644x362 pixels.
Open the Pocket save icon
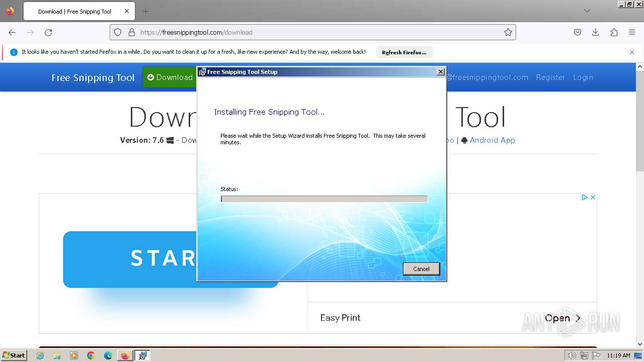(x=578, y=32)
